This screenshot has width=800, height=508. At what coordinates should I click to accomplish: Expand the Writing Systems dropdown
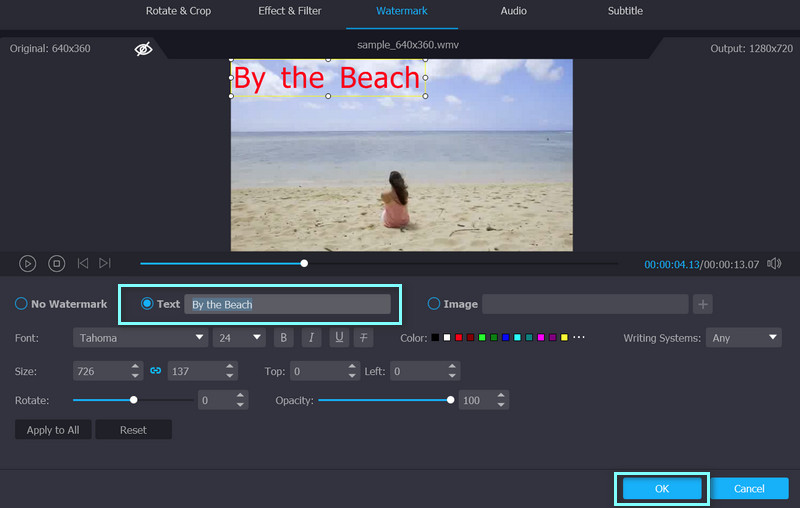pyautogui.click(x=743, y=338)
